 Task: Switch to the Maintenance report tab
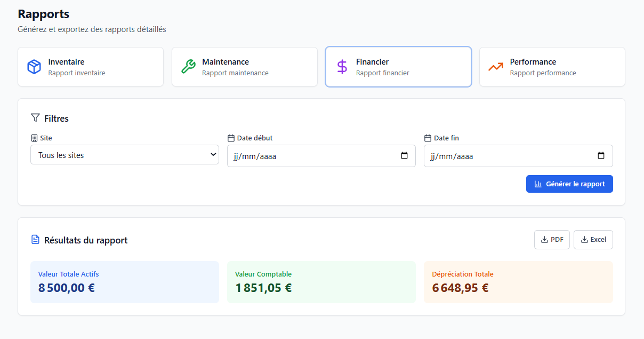pos(244,67)
